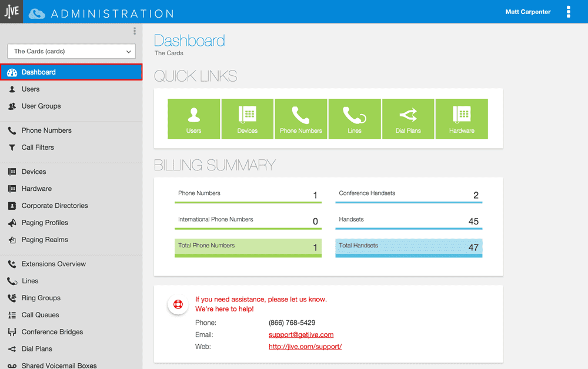
Task: Open Ring Groups in the sidebar
Action: (x=41, y=298)
